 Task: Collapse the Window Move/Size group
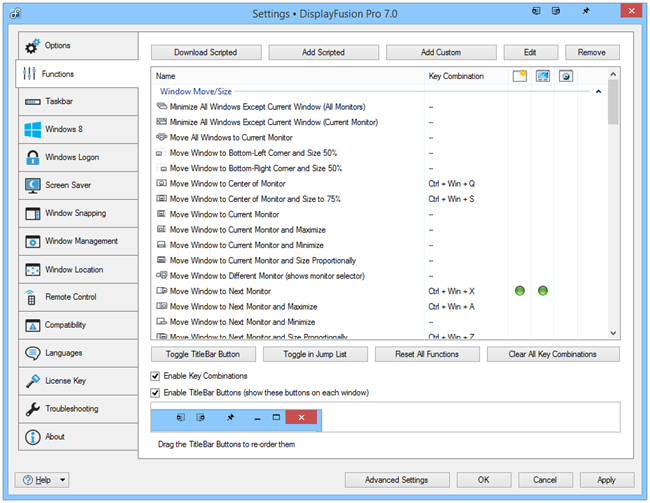pyautogui.click(x=598, y=91)
